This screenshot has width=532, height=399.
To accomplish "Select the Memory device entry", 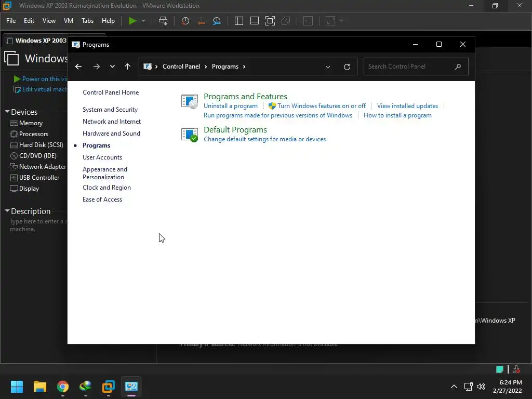I will point(26,123).
